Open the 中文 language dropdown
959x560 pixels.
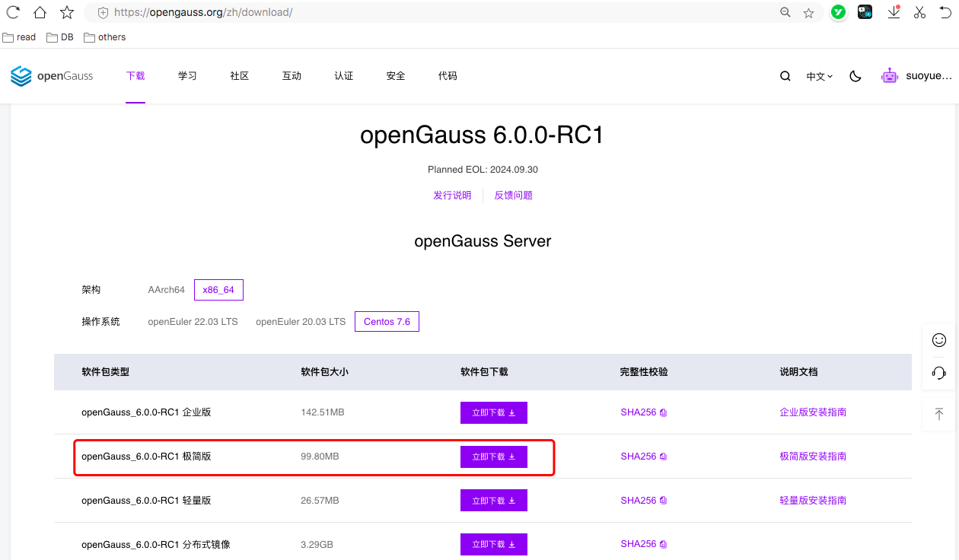[x=820, y=76]
